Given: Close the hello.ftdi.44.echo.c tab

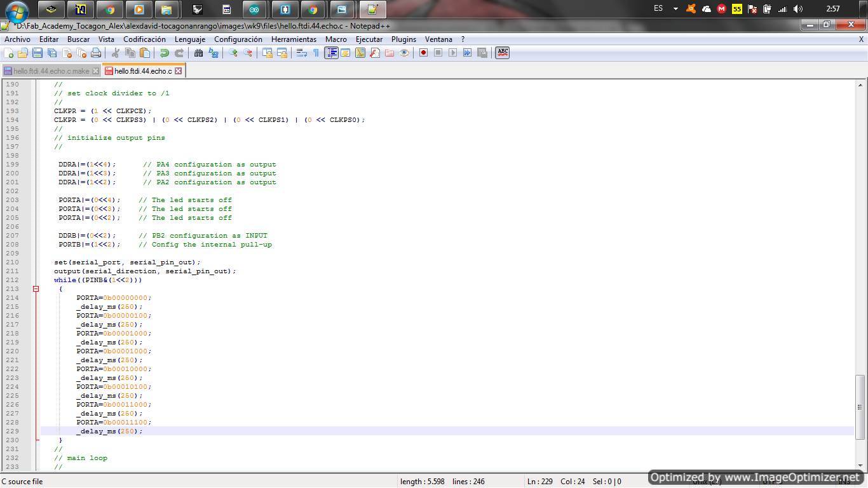Looking at the screenshot, I should coord(179,71).
